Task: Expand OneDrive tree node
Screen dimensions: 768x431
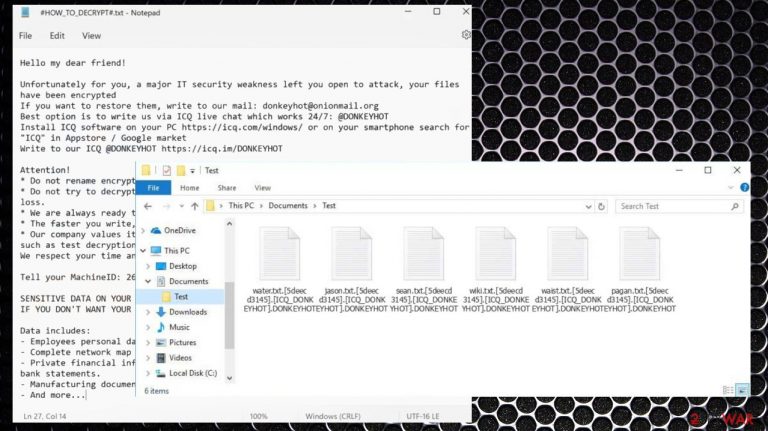Action: [x=143, y=230]
